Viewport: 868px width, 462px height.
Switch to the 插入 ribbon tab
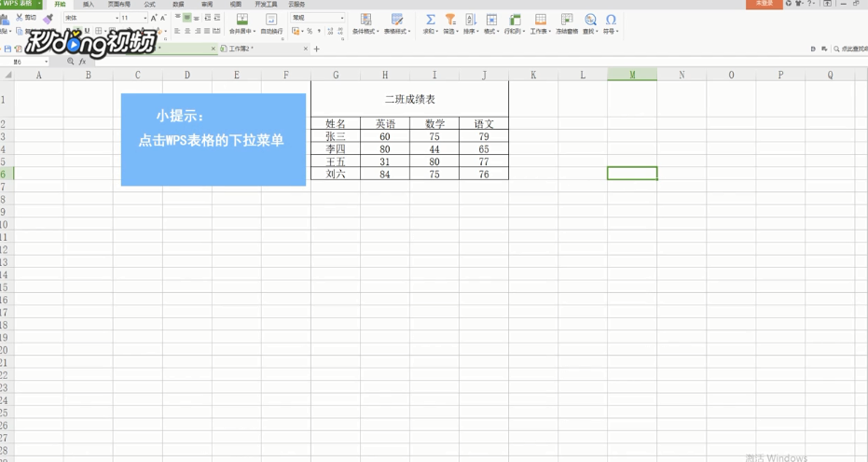click(x=89, y=4)
